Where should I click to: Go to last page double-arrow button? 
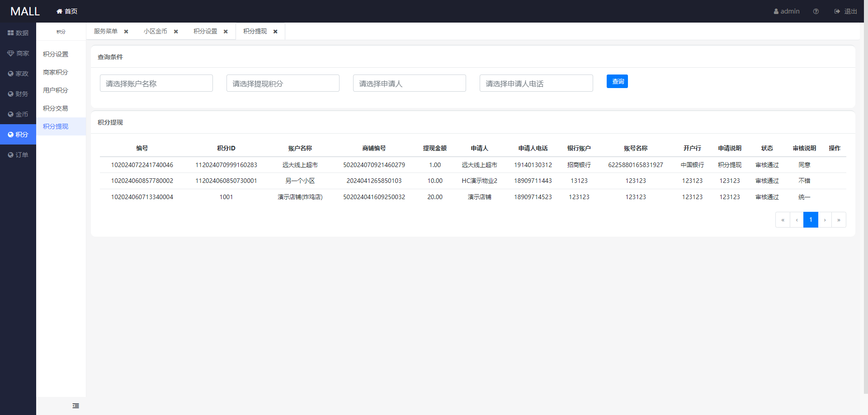(x=839, y=220)
